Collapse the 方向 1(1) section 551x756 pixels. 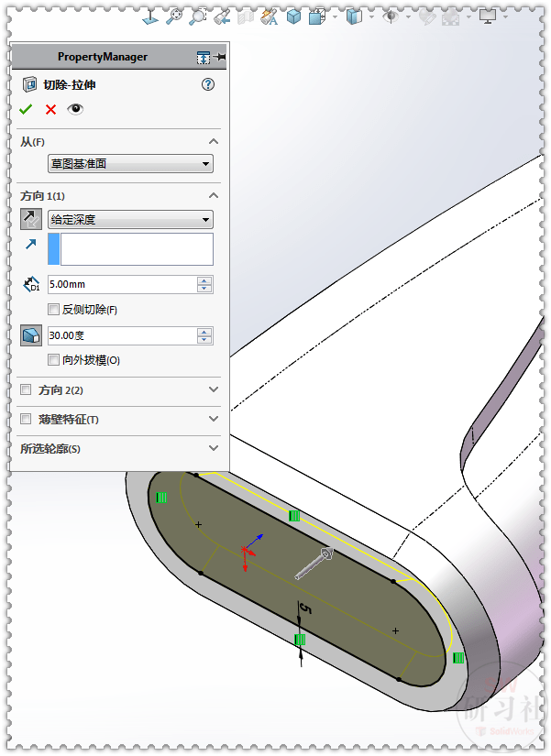tap(214, 195)
